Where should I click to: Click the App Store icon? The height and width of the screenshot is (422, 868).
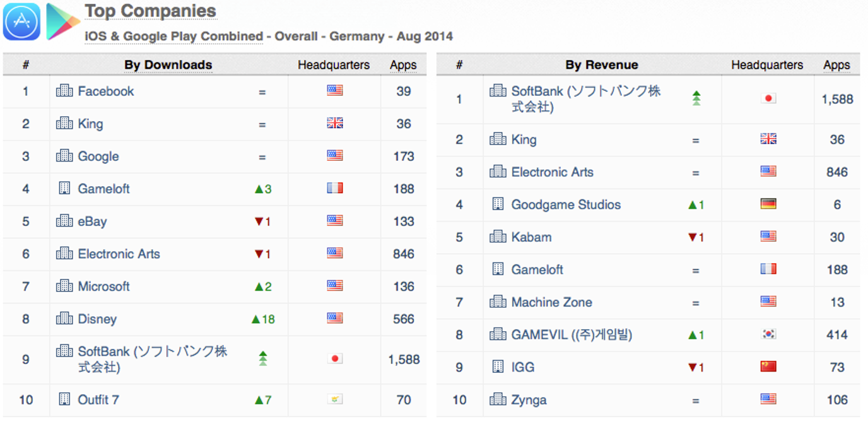click(21, 21)
